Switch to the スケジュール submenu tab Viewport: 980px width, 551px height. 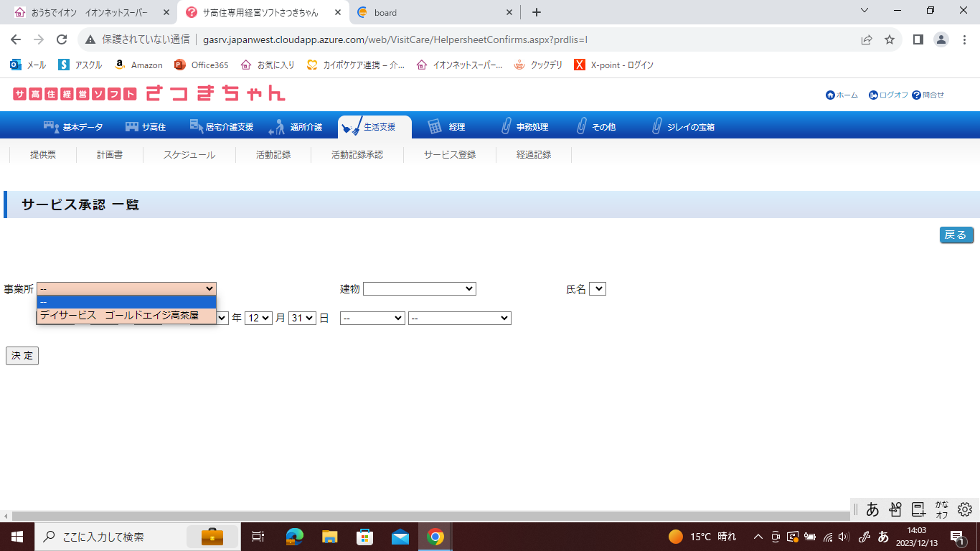pos(189,154)
